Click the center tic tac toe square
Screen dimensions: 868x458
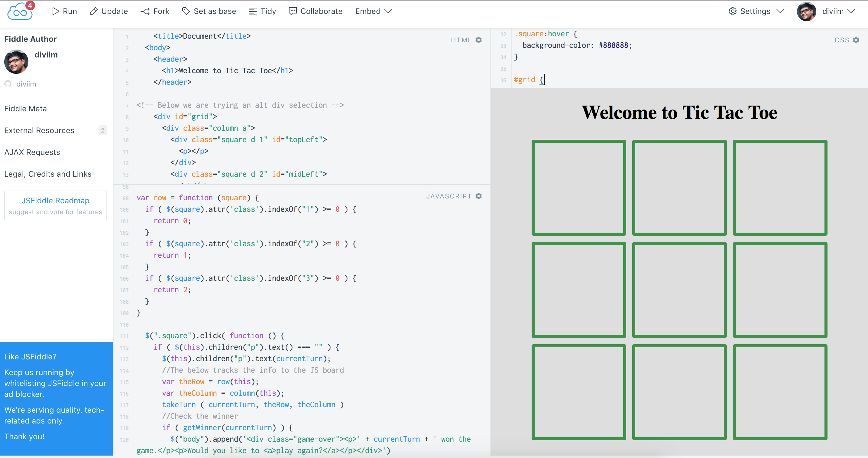[x=679, y=290]
